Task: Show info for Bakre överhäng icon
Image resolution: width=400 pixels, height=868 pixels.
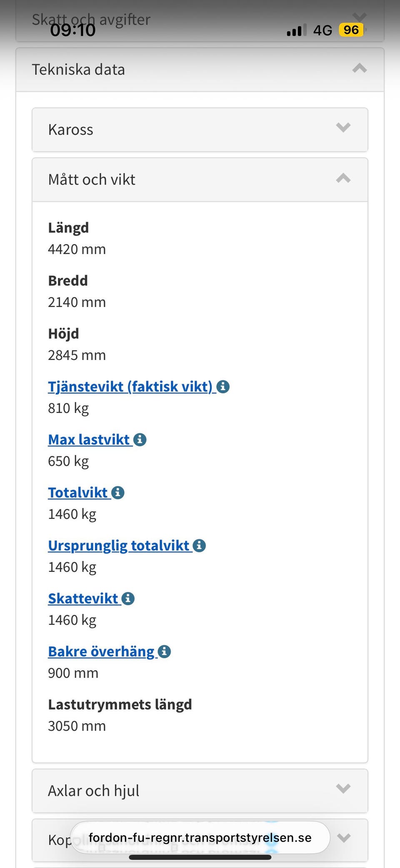Action: (x=165, y=652)
